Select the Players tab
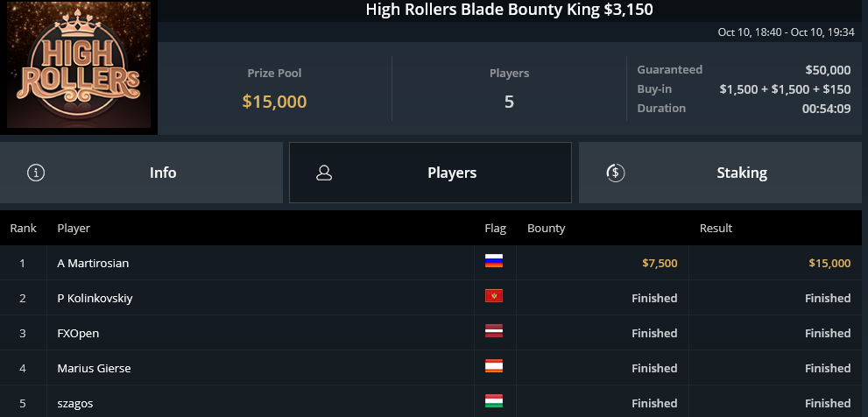The image size is (868, 417). point(430,173)
